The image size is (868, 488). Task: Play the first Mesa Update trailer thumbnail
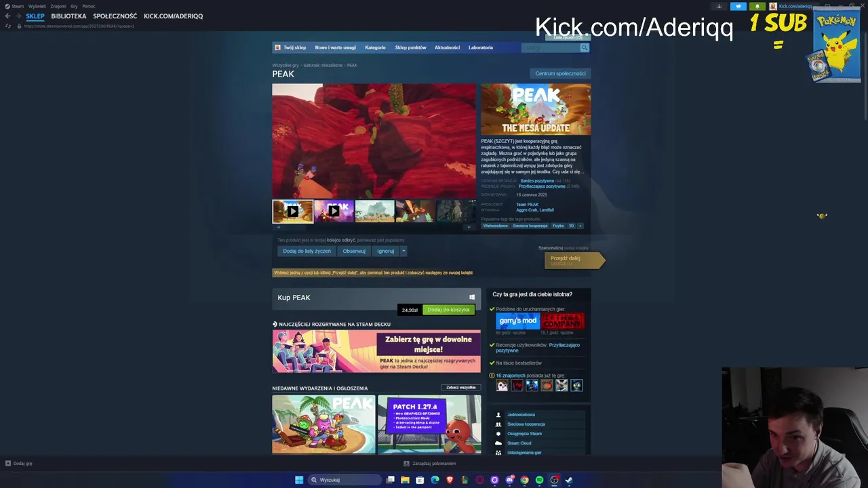point(292,211)
